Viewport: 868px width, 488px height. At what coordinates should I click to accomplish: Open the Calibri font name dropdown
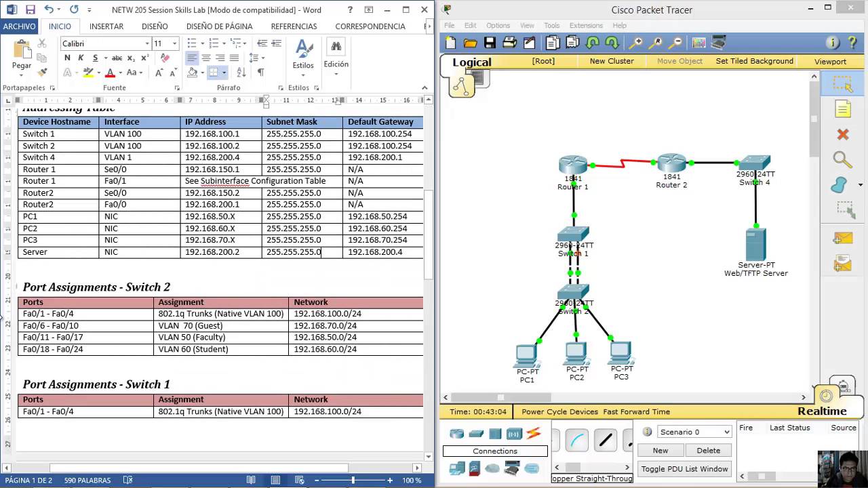[146, 43]
